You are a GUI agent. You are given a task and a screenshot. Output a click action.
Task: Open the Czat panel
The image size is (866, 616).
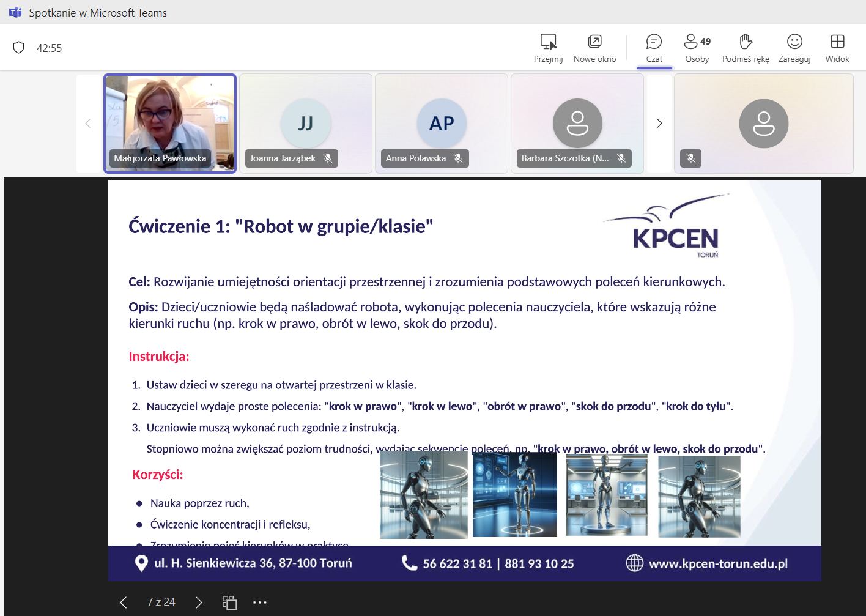654,48
